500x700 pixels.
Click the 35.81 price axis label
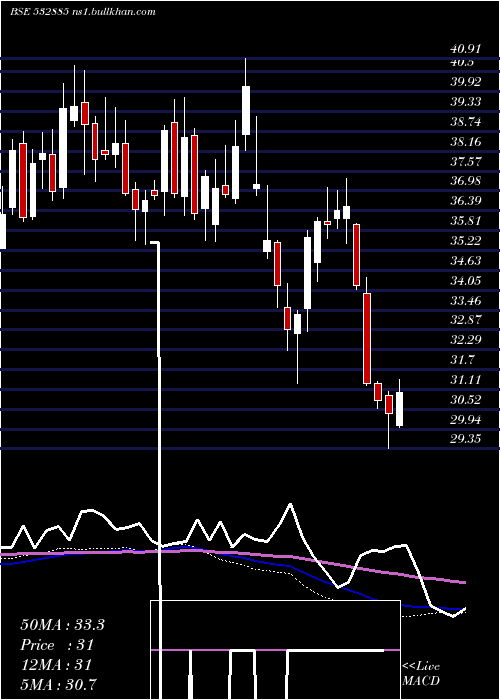(466, 221)
